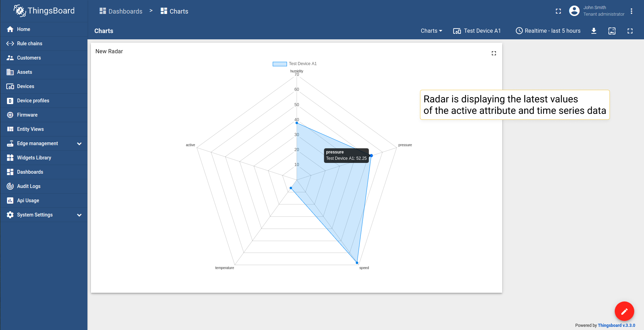Click the speed data point on radar
Image resolution: width=644 pixels, height=330 pixels.
(x=357, y=263)
